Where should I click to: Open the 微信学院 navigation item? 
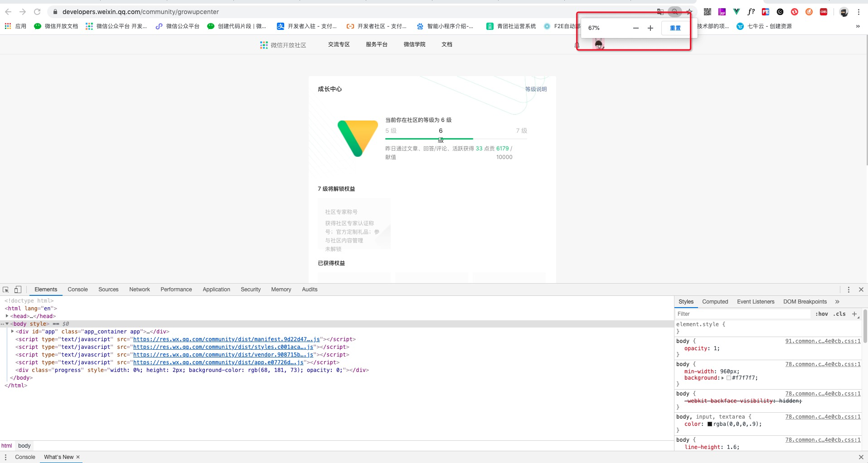(415, 44)
